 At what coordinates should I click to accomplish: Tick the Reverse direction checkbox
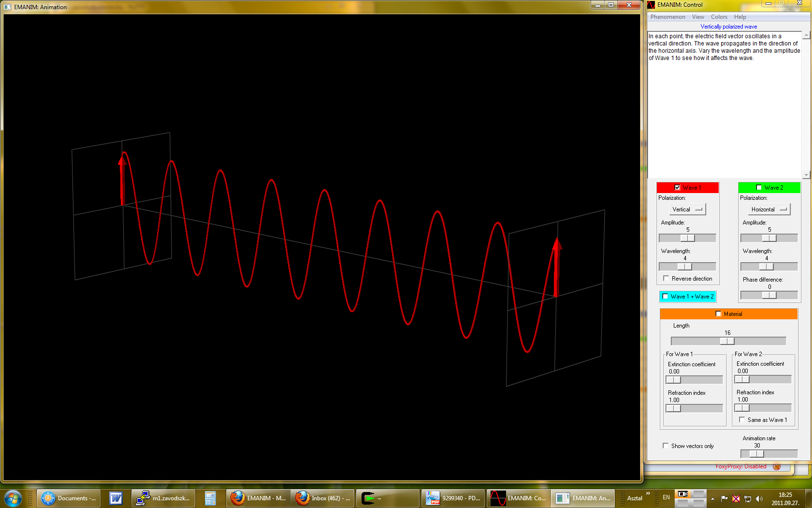pos(666,279)
